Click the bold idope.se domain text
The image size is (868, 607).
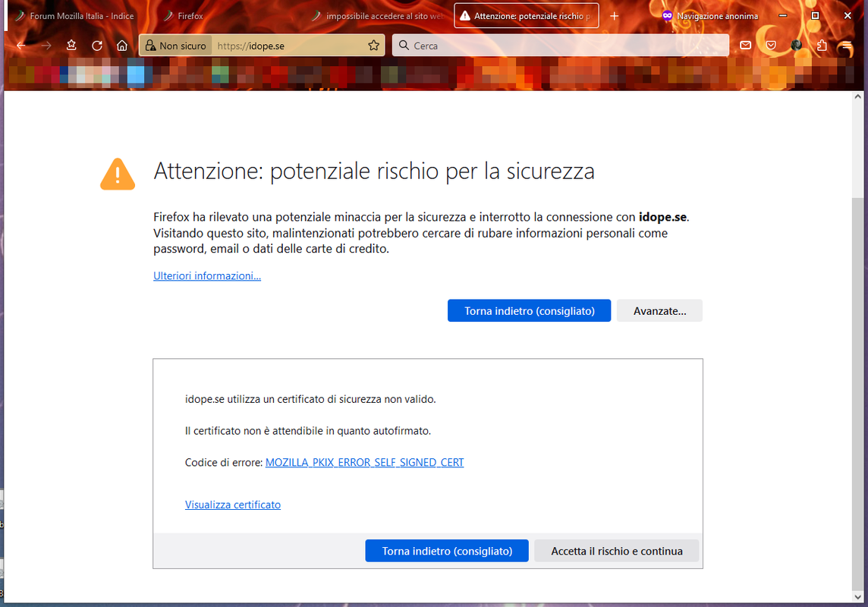click(662, 217)
